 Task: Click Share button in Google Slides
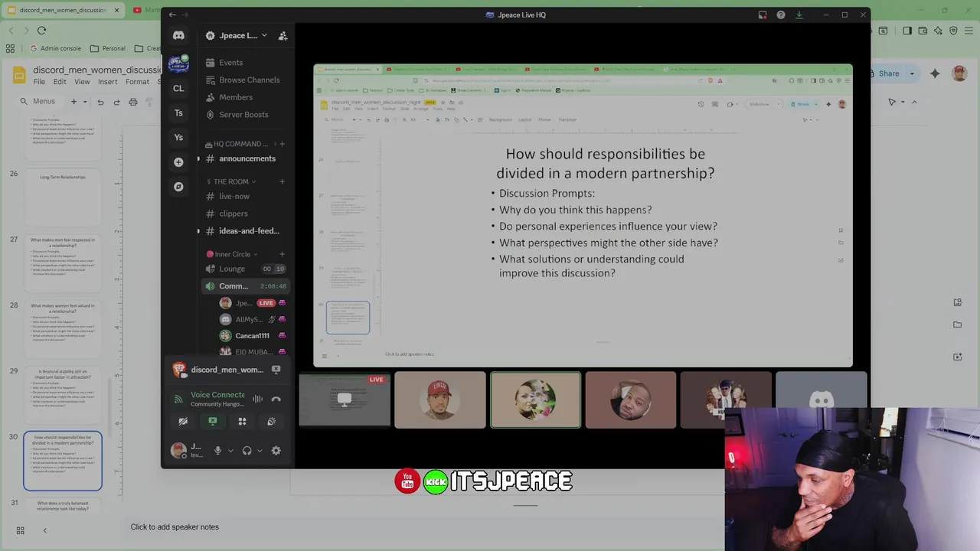pyautogui.click(x=888, y=73)
